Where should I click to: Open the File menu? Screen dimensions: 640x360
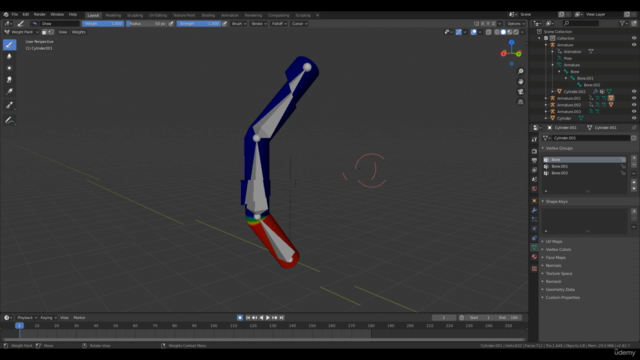coord(15,14)
